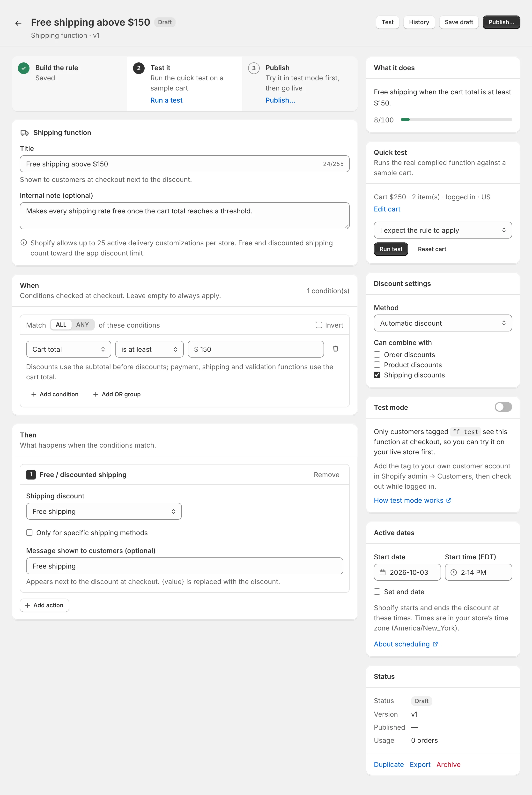Click the clock icon in Start time
Viewport: 532px width, 795px height.
[453, 572]
